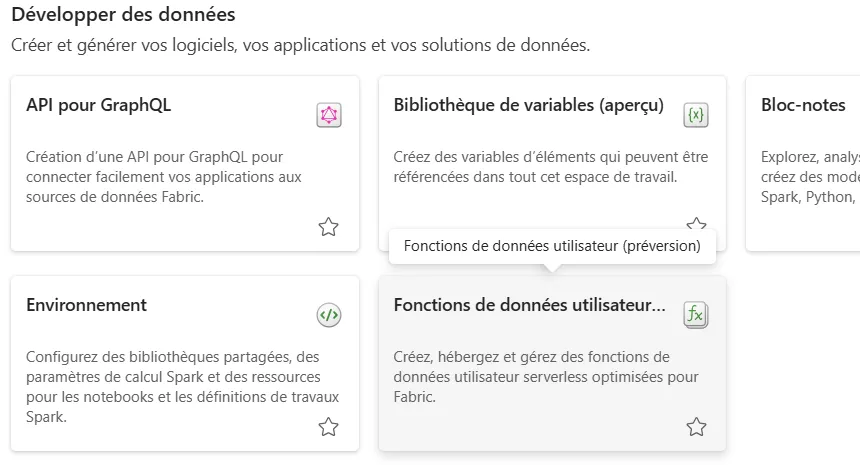The image size is (860, 465).
Task: Click the GraphQL pink icon
Action: 329,115
